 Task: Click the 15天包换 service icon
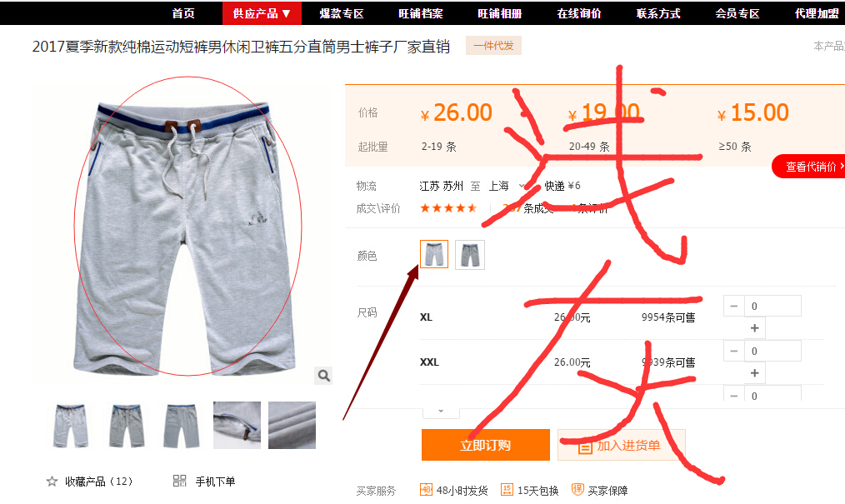[x=507, y=490]
